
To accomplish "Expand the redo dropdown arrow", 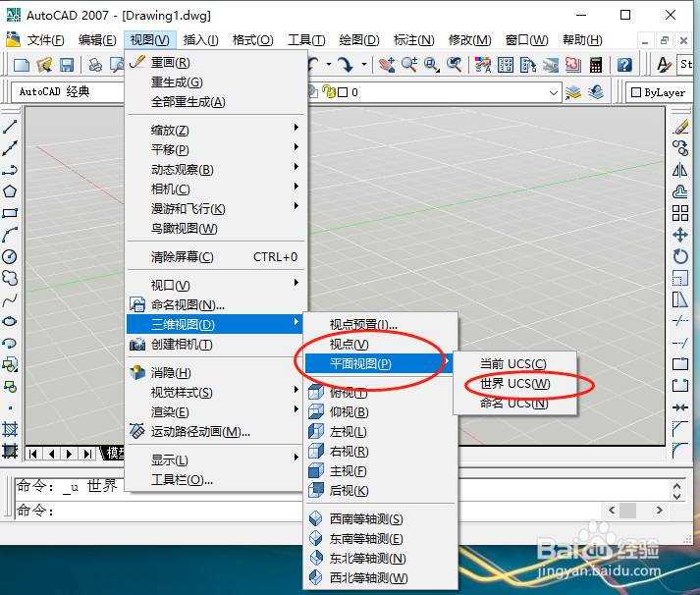I will [364, 65].
